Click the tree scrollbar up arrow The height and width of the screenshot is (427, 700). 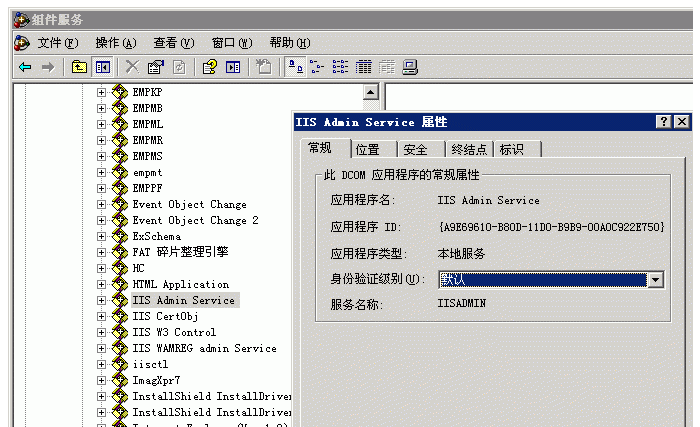click(x=371, y=93)
